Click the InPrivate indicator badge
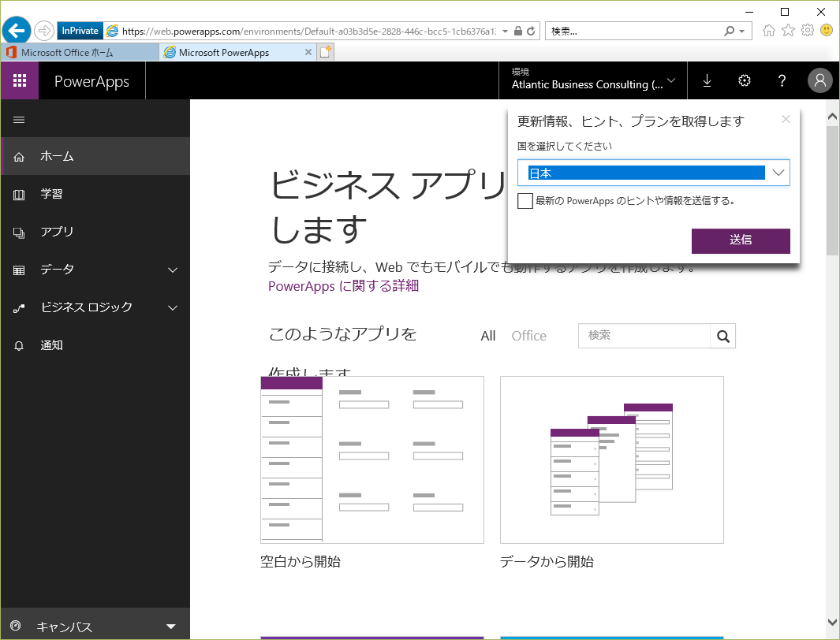Image resolution: width=840 pixels, height=640 pixels. [x=80, y=31]
